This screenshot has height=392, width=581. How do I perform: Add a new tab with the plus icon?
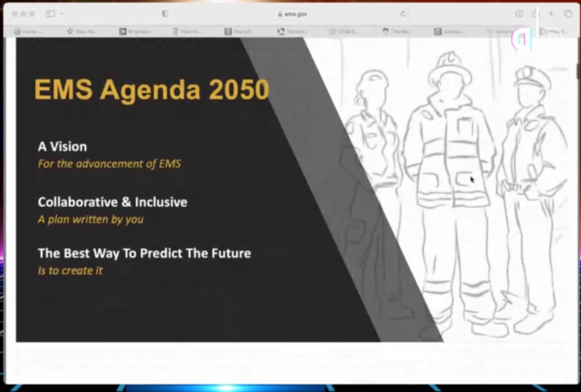coord(551,14)
